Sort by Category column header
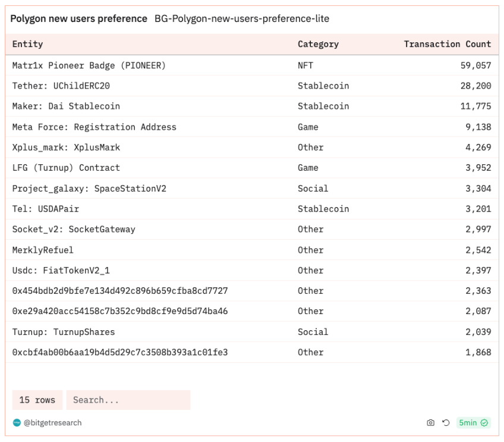Screen dimensions: 504x442 318,44
